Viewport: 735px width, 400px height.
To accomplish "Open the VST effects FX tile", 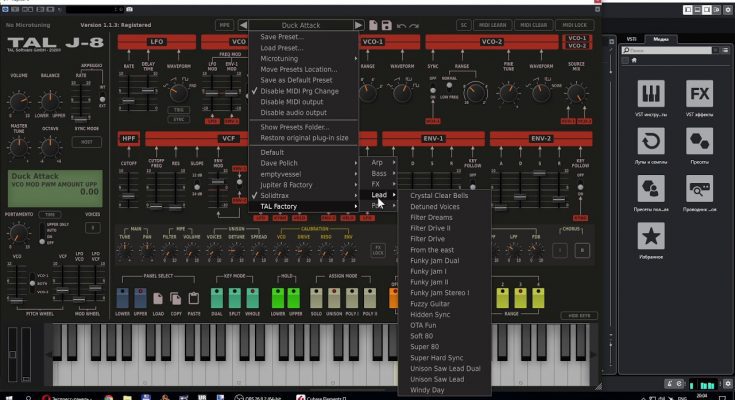I will [x=700, y=98].
